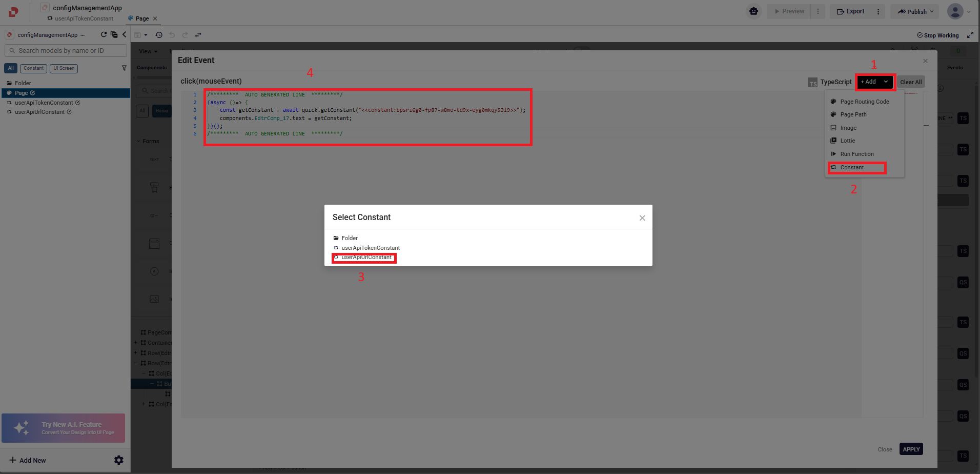Viewport: 980px width, 474px height.
Task: Choose Run Function from the Add menu
Action: point(856,154)
